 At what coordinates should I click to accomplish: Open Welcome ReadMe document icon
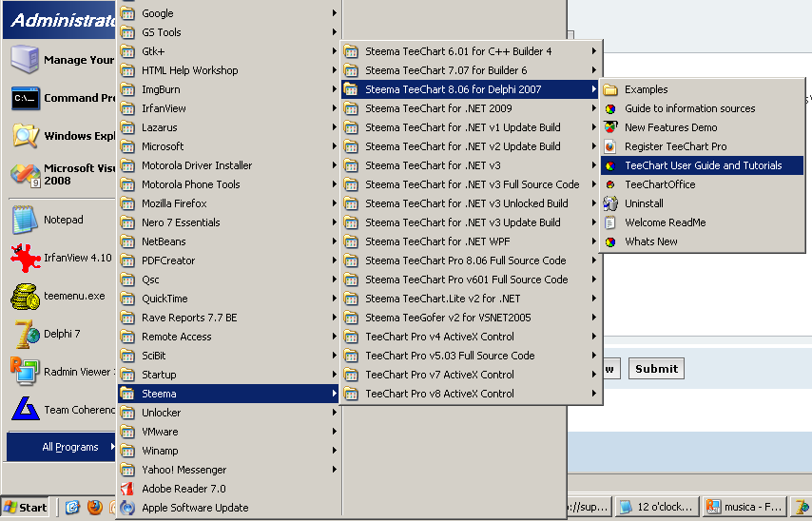(x=610, y=222)
